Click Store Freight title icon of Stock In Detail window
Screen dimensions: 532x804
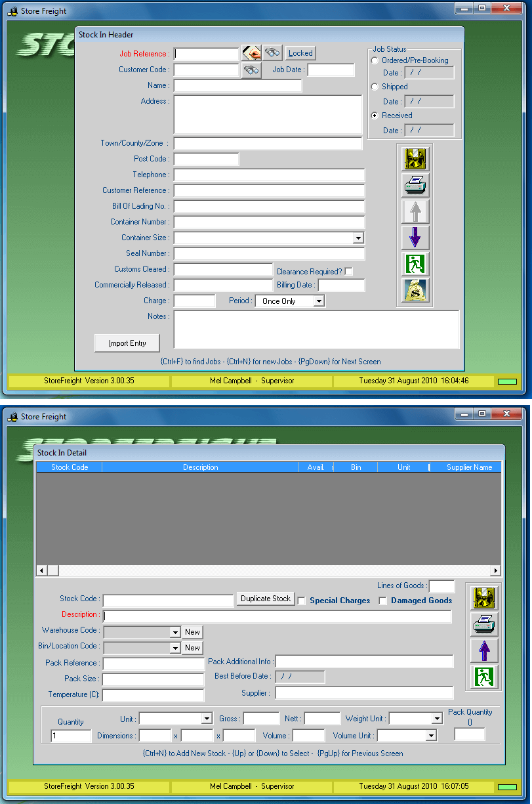12,416
